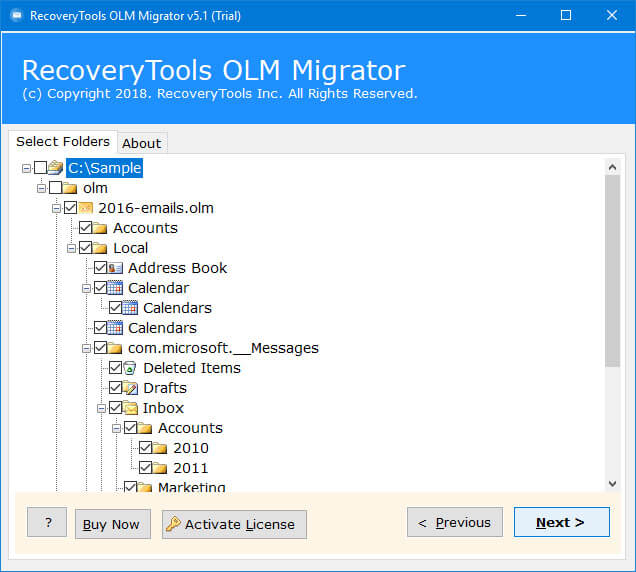636x572 pixels.
Task: Check the olm folder checkbox
Action: click(x=56, y=187)
